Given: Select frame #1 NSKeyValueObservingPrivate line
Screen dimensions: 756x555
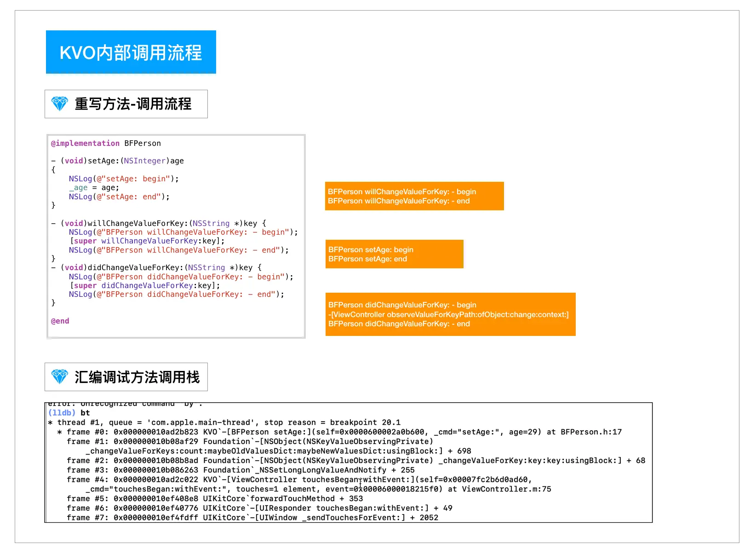Looking at the screenshot, I should pos(250,441).
